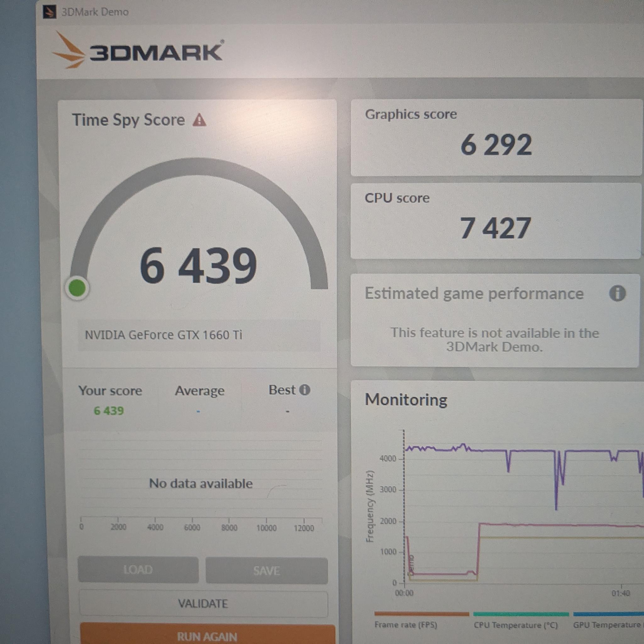Select the NVIDIA GeForce GTX 1660 Ti field
This screenshot has height=644, width=644.
pyautogui.click(x=199, y=335)
